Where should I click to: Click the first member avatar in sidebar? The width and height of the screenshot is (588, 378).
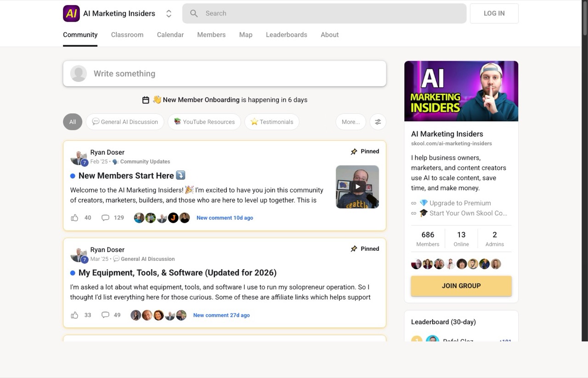point(416,264)
